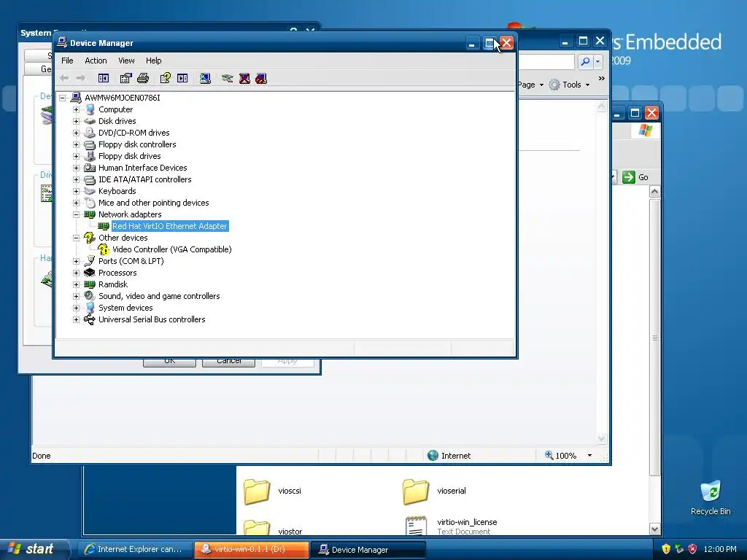Open the Tools dropdown in Internet Explorer

[570, 85]
